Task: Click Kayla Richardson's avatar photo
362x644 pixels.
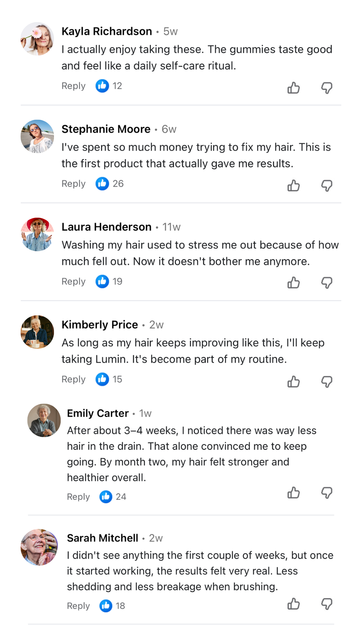Action: point(37,39)
